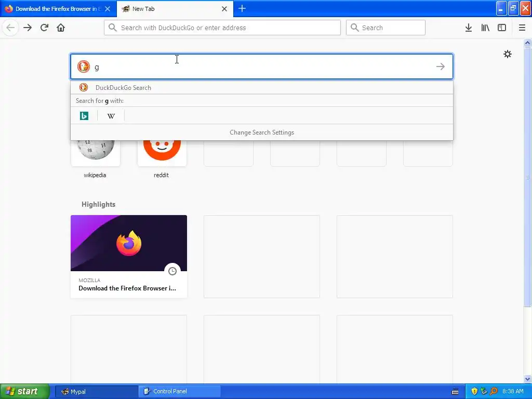532x399 pixels.
Task: Click the Highlights section heading
Action: click(98, 204)
